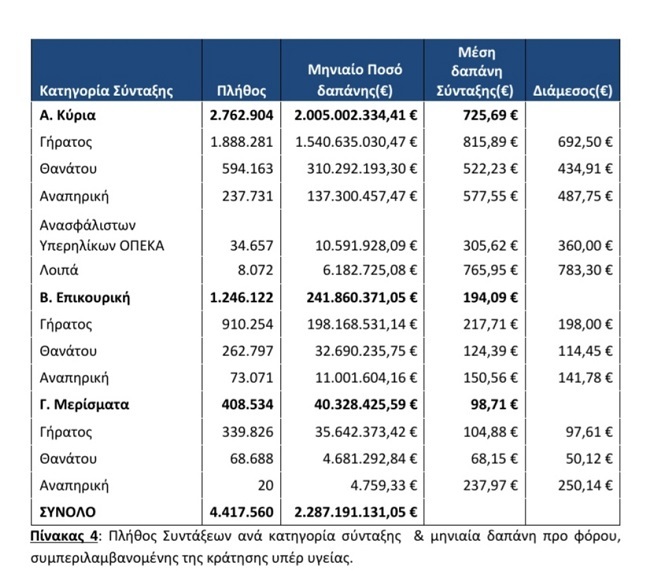Select the Β. Επικουρική row label

tap(85, 298)
